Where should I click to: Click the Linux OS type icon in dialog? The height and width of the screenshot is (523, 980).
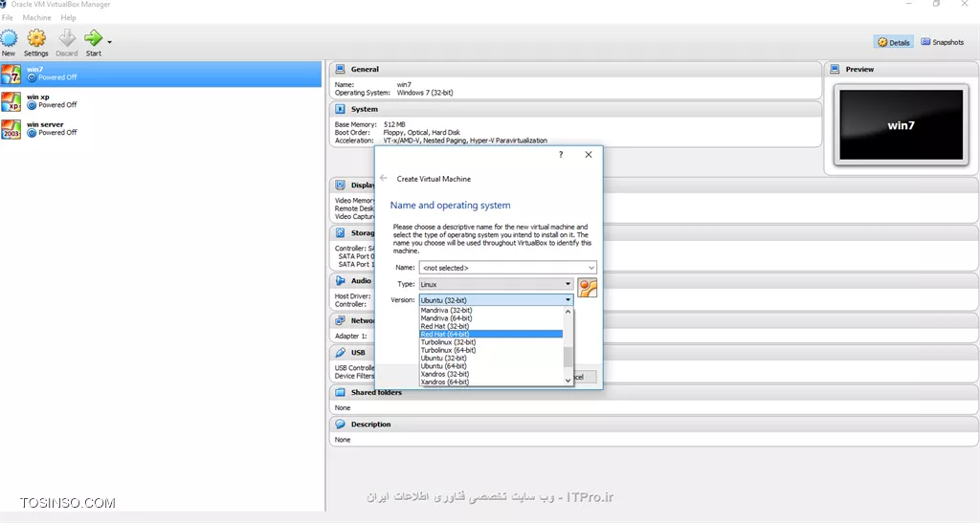588,288
